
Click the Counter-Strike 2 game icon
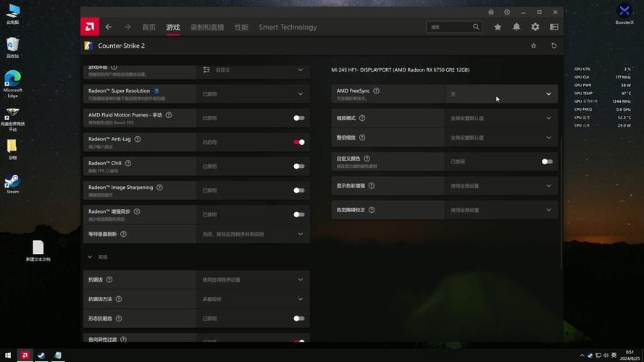click(x=88, y=46)
